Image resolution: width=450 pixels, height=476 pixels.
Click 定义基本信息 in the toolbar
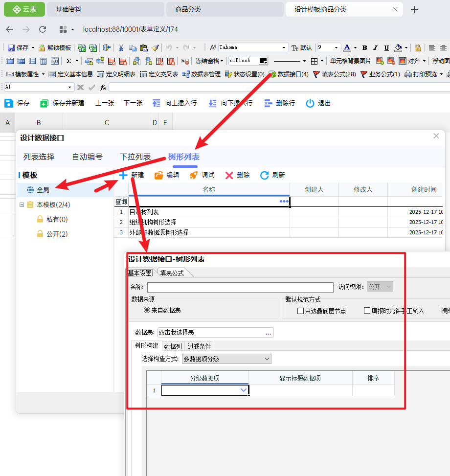(x=71, y=74)
